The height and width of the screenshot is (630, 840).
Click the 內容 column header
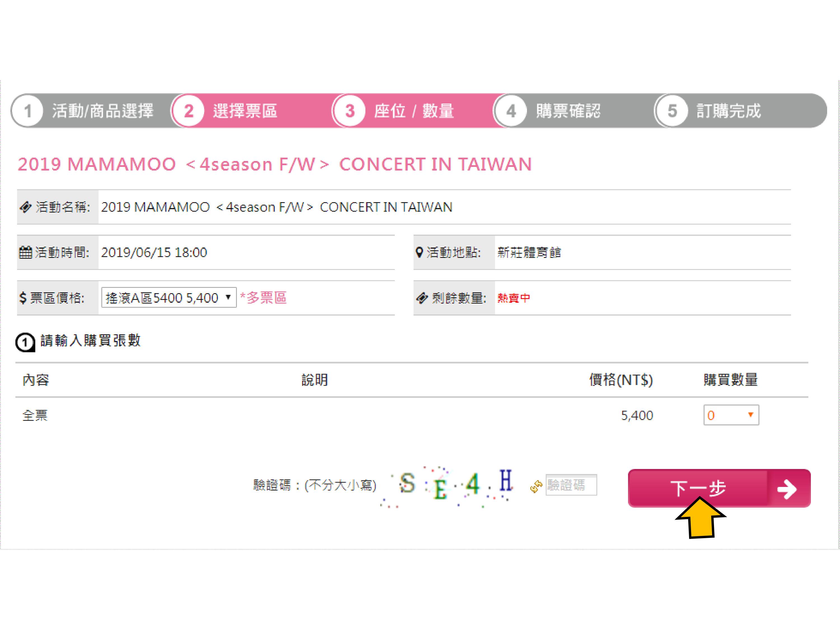(36, 380)
